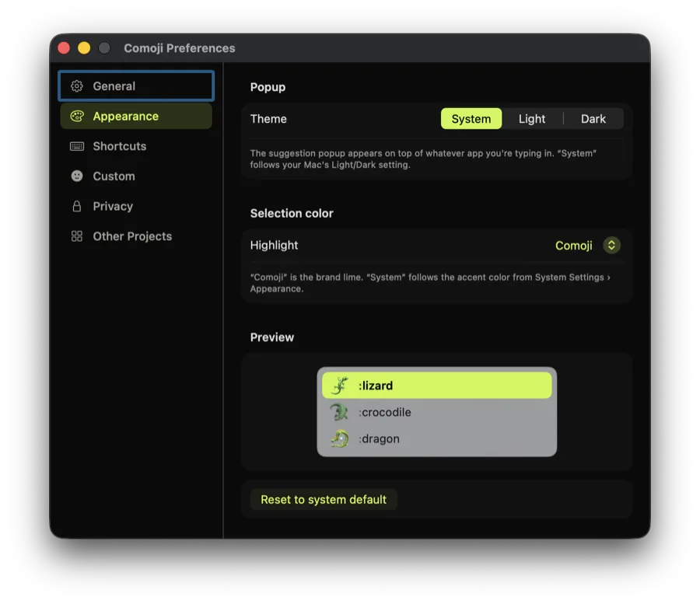700x604 pixels.
Task: Click the lizard emoji in the preview
Action: 340,386
